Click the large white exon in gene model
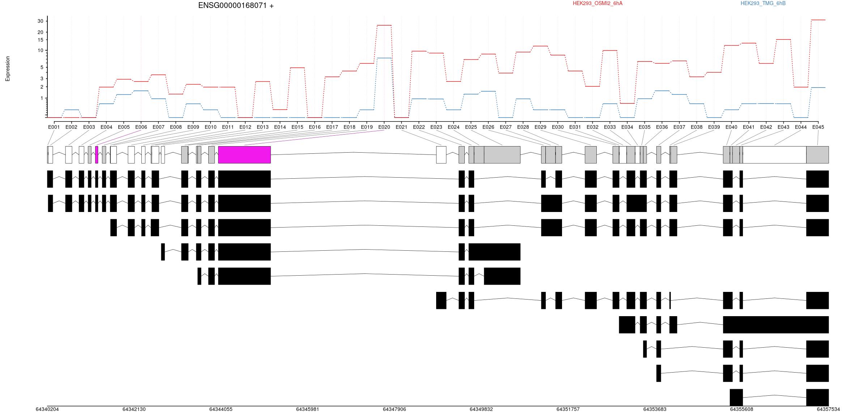This screenshot has height=416, width=868. click(x=775, y=155)
